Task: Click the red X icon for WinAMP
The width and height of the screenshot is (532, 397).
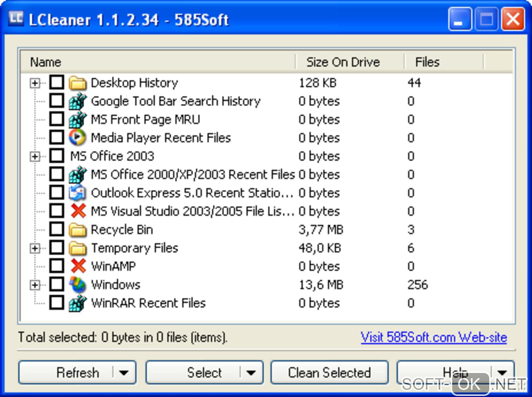Action: (x=78, y=266)
